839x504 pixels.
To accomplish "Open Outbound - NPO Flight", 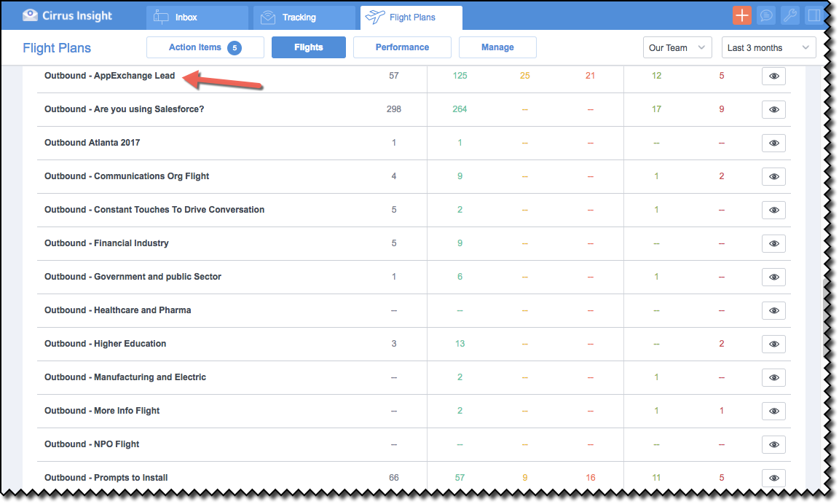I will (x=92, y=444).
